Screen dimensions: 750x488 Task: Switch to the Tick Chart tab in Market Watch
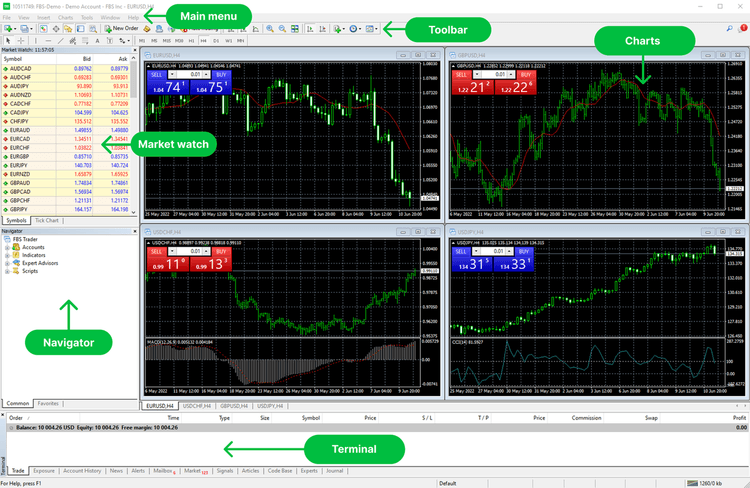point(47,221)
